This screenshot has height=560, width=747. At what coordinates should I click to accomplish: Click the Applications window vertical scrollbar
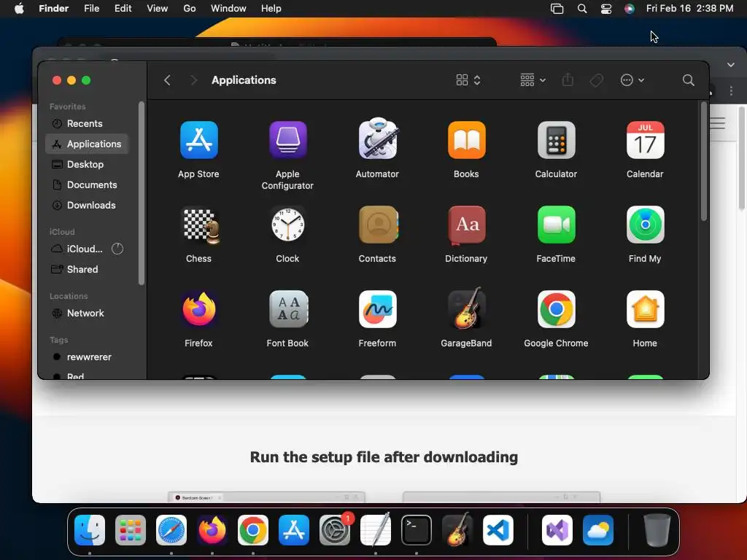704,161
